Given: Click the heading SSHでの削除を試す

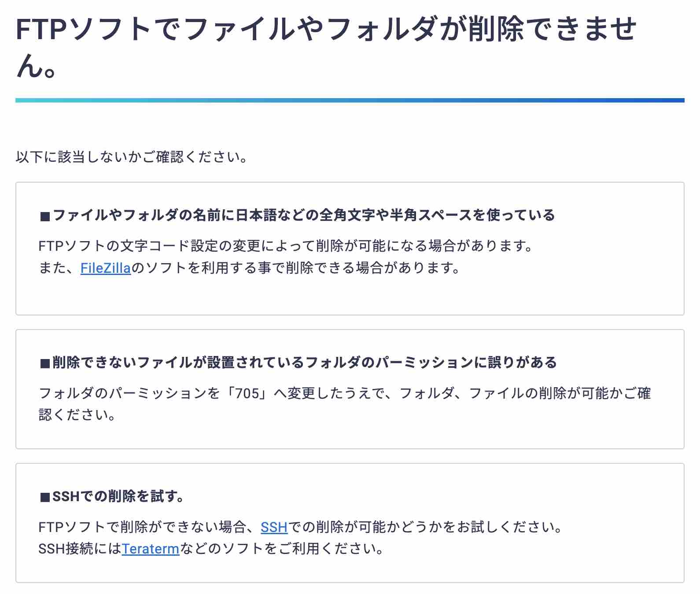Looking at the screenshot, I should [x=112, y=497].
